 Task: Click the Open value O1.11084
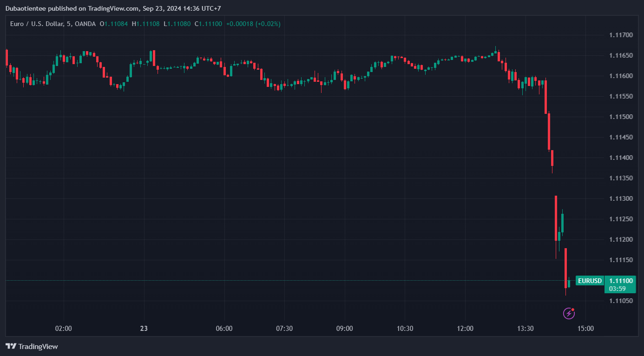114,24
